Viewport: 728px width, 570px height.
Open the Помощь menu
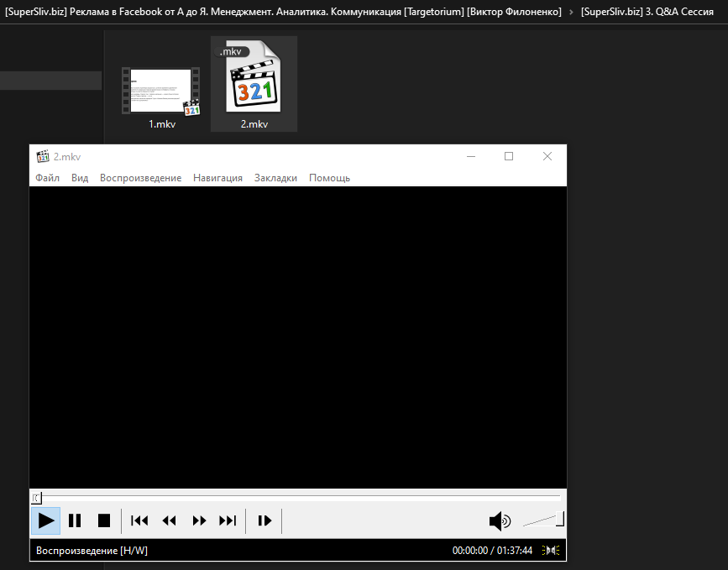click(x=329, y=178)
